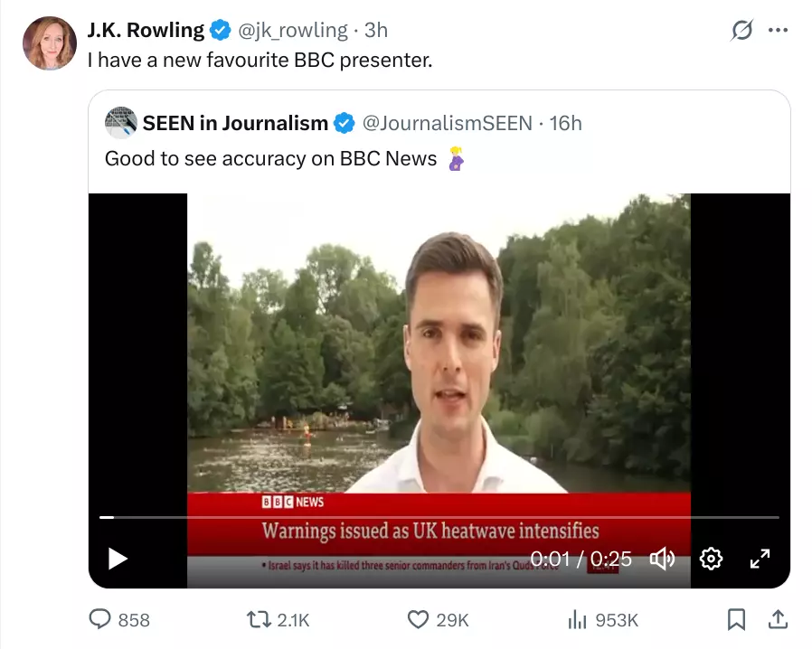The height and width of the screenshot is (649, 812).
Task: Open quoted post timestamp 16h
Action: (565, 123)
